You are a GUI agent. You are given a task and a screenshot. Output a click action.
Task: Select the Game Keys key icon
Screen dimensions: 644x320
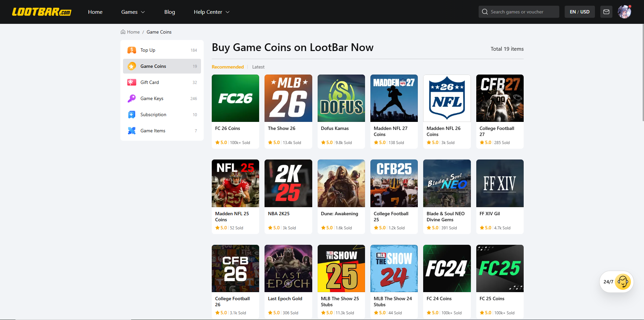click(x=132, y=98)
